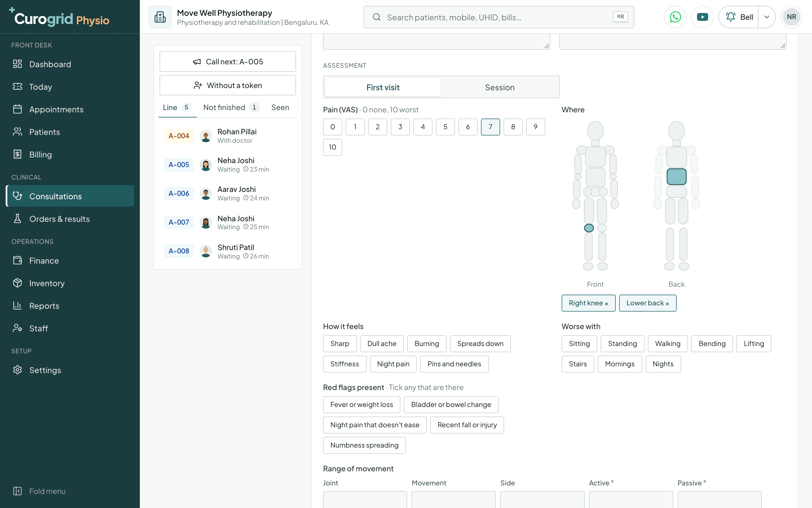
Task: Click highlighted right knee on front figure
Action: pos(589,228)
